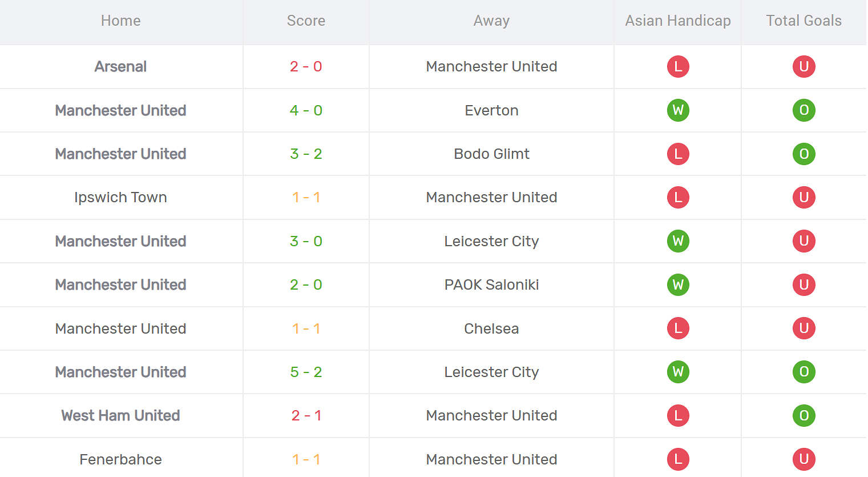Viewport: 868px width, 477px height.
Task: Click the U total goals badge in Chelsea row
Action: pyautogui.click(x=804, y=328)
